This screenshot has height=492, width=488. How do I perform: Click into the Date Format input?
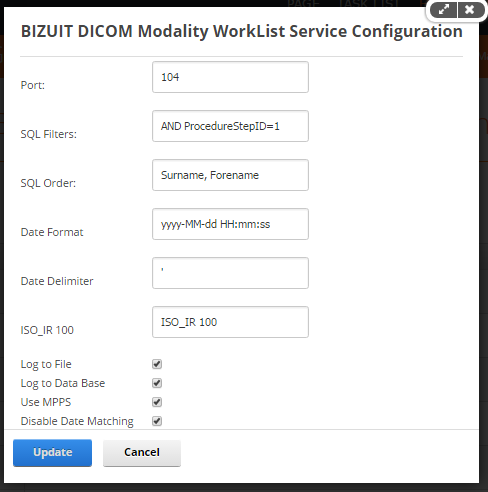(230, 224)
